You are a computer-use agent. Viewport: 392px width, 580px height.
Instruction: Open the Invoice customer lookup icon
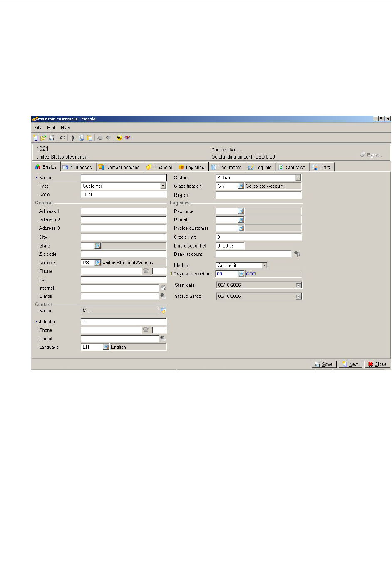pyautogui.click(x=241, y=228)
